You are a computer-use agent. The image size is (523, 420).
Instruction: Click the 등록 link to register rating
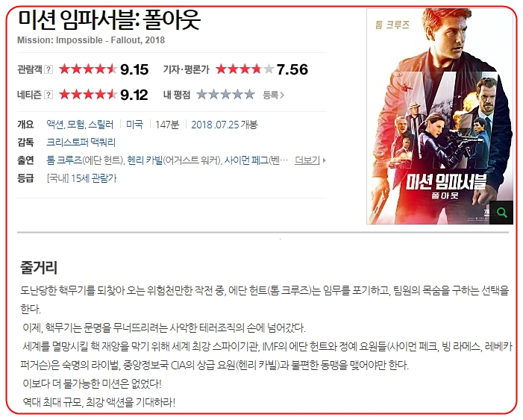[x=273, y=95]
